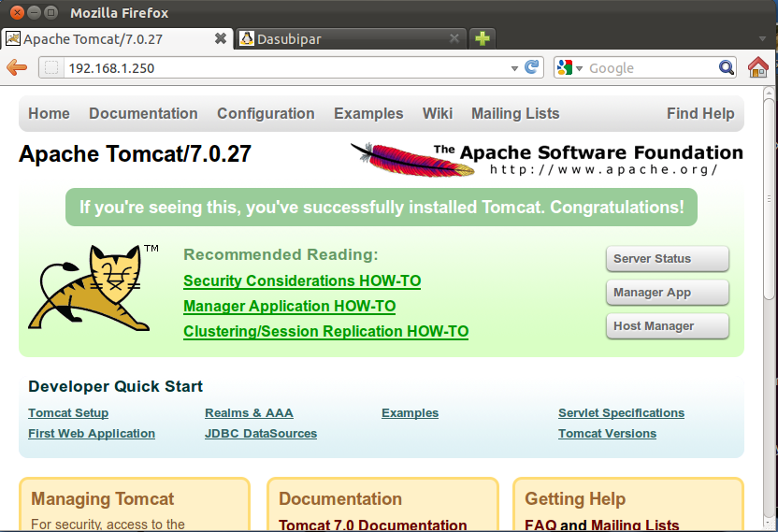Open the Home nav item
This screenshot has height=532, width=778.
[x=49, y=114]
